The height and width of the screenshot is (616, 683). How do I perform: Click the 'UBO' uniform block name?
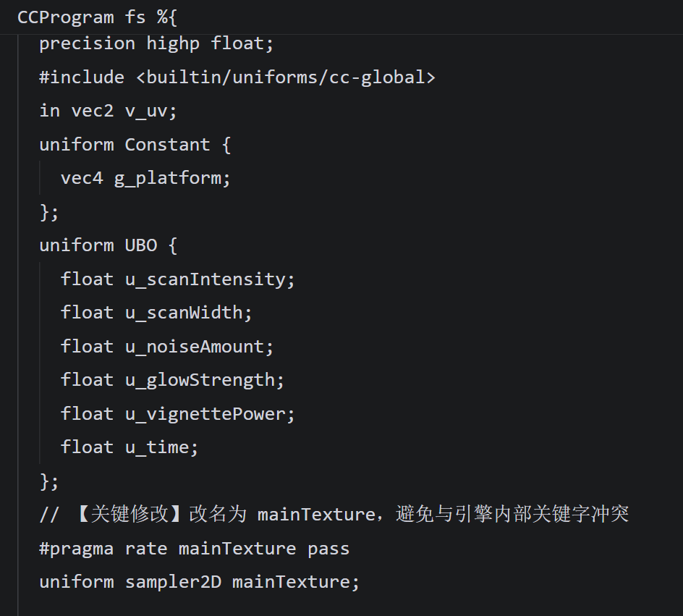click(x=140, y=245)
